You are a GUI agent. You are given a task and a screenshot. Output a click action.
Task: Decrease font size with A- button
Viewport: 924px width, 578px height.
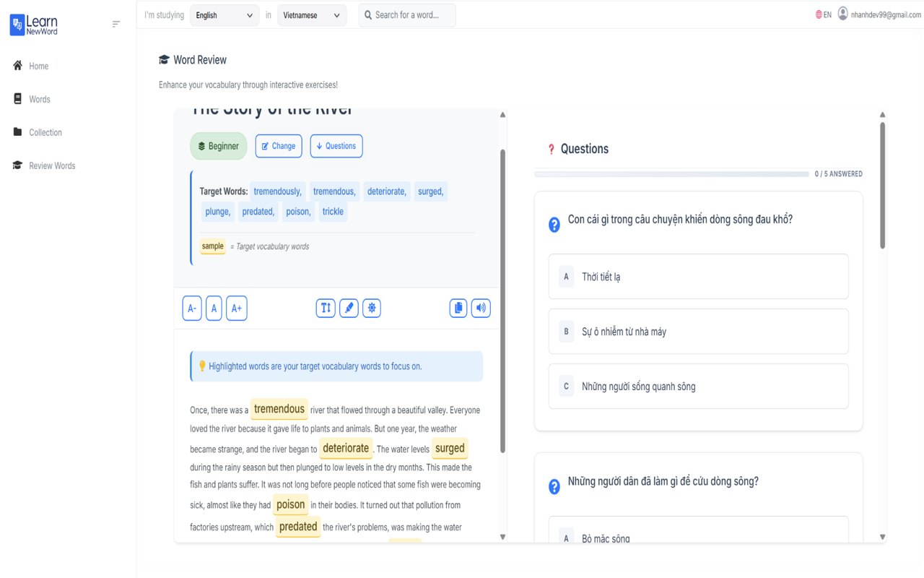click(x=192, y=309)
